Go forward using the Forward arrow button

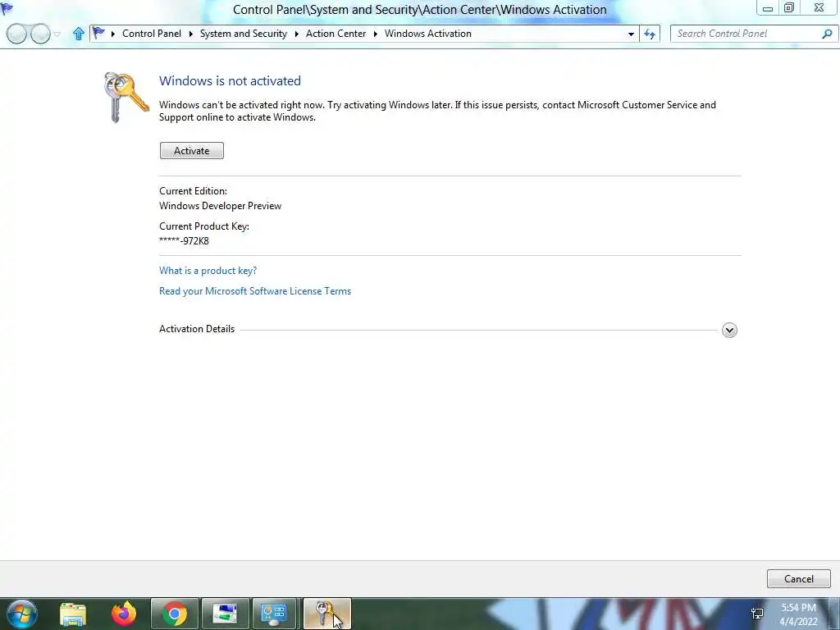[40, 34]
